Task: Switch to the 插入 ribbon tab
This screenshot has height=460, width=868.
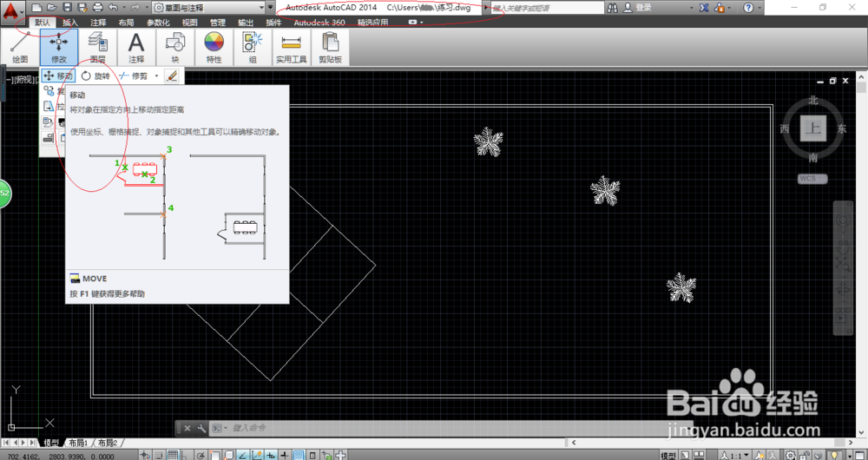Action: tap(70, 23)
